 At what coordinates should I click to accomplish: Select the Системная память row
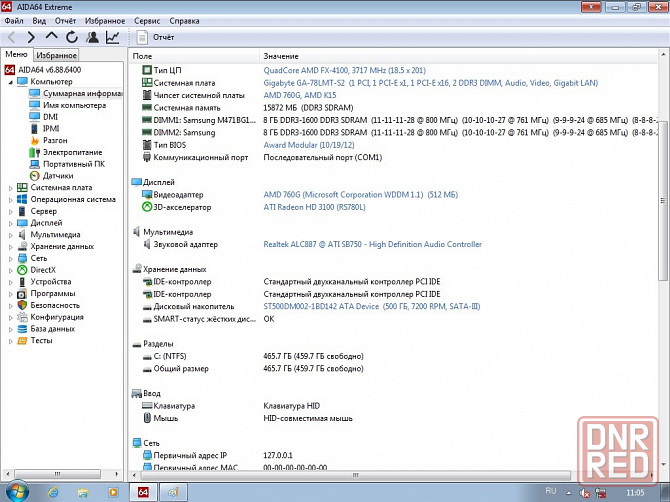tap(393, 108)
